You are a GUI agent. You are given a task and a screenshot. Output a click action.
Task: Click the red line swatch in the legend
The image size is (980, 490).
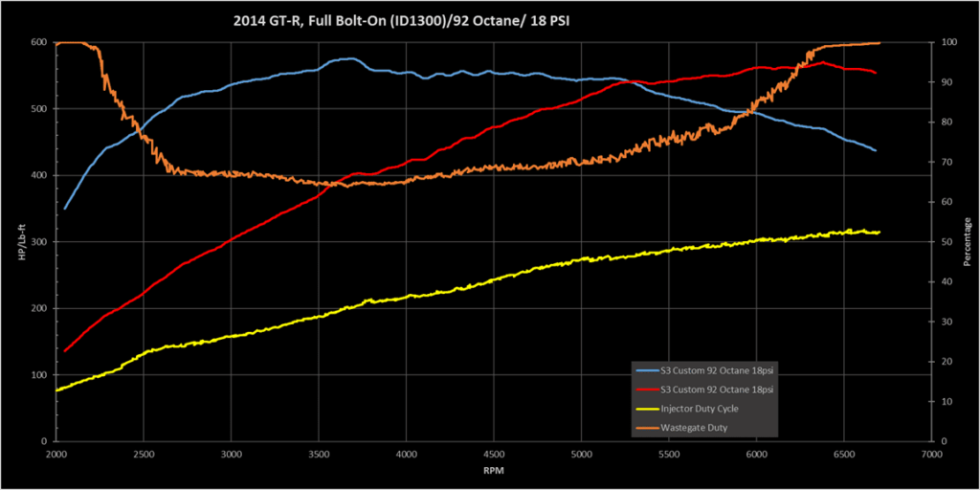point(646,390)
